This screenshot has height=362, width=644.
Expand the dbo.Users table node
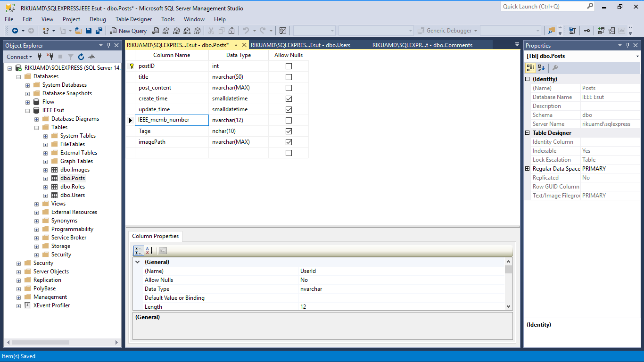point(46,195)
